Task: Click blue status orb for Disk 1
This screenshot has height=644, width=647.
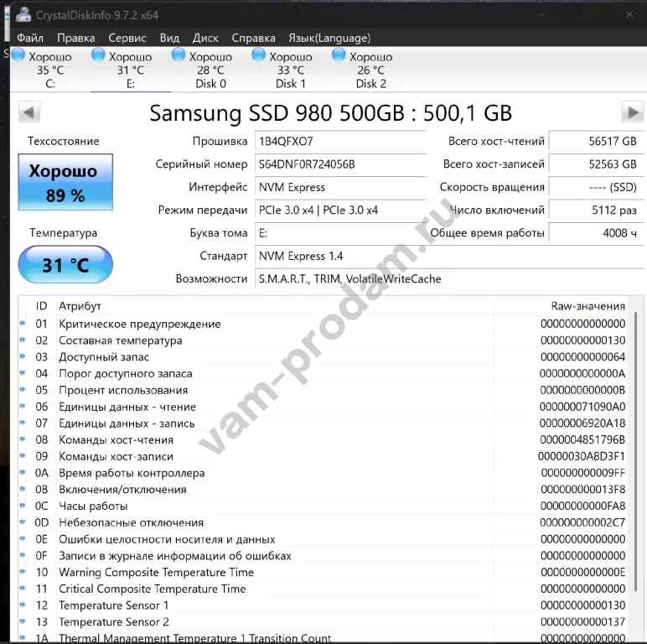Action: tap(258, 55)
